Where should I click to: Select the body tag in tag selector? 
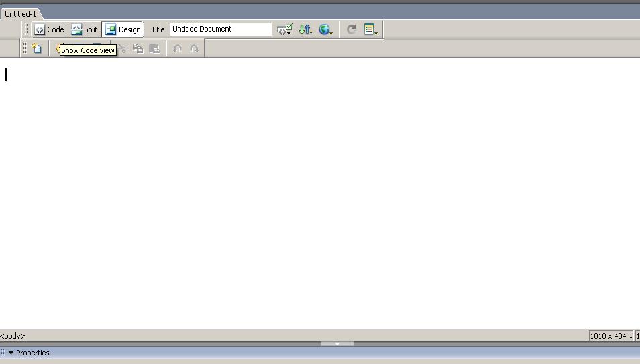pyautogui.click(x=13, y=336)
